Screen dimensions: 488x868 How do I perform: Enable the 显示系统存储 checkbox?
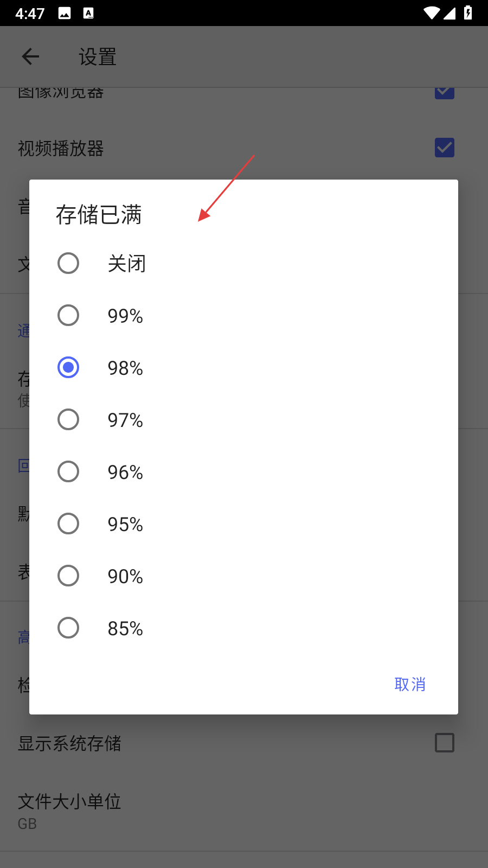445,743
